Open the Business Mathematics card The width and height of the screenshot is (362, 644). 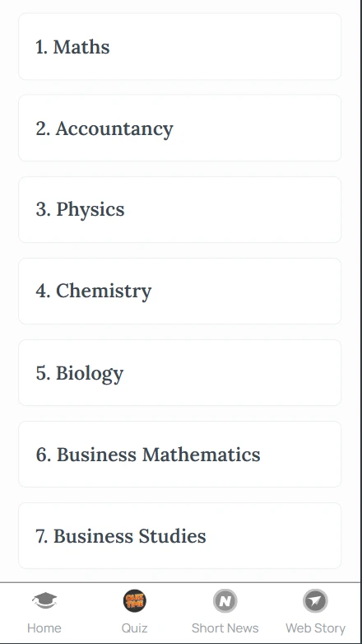[180, 454]
